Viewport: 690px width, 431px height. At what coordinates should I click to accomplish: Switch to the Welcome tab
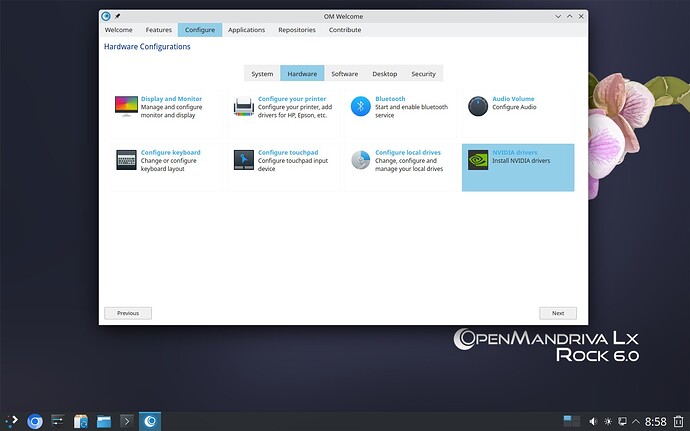tap(118, 30)
